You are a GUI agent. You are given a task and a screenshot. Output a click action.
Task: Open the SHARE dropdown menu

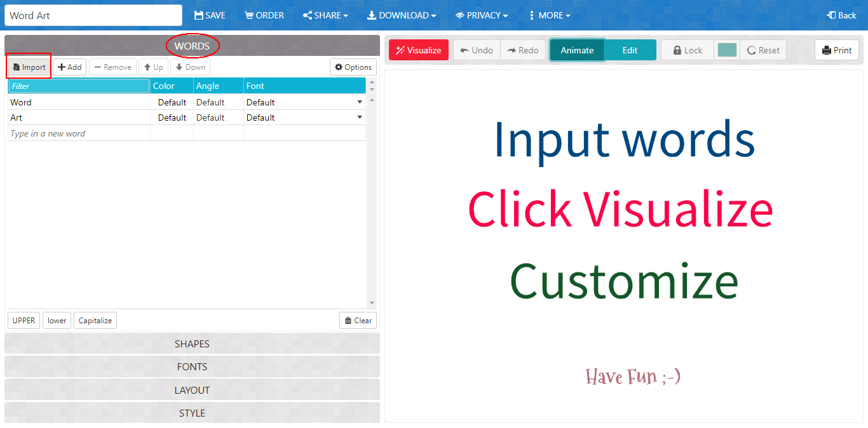325,15
